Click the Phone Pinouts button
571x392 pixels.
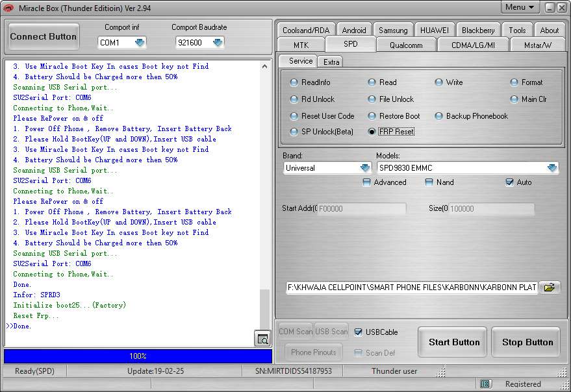(314, 352)
